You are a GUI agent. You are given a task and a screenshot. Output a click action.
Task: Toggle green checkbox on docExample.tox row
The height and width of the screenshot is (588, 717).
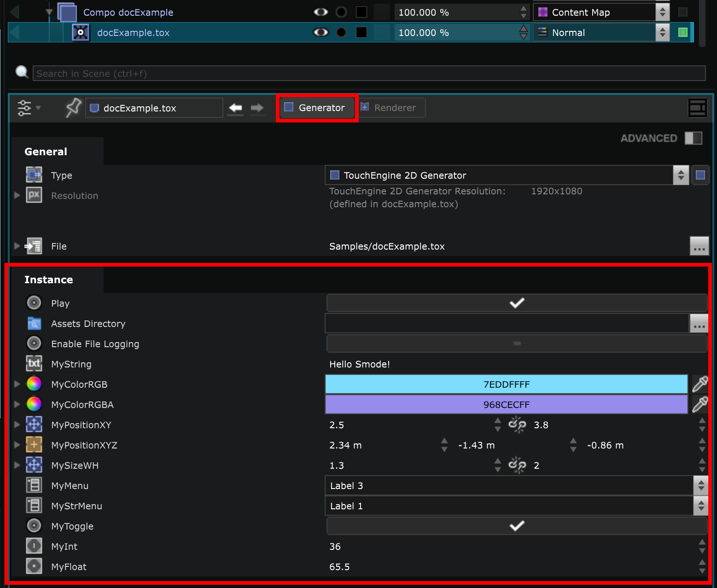pos(683,32)
